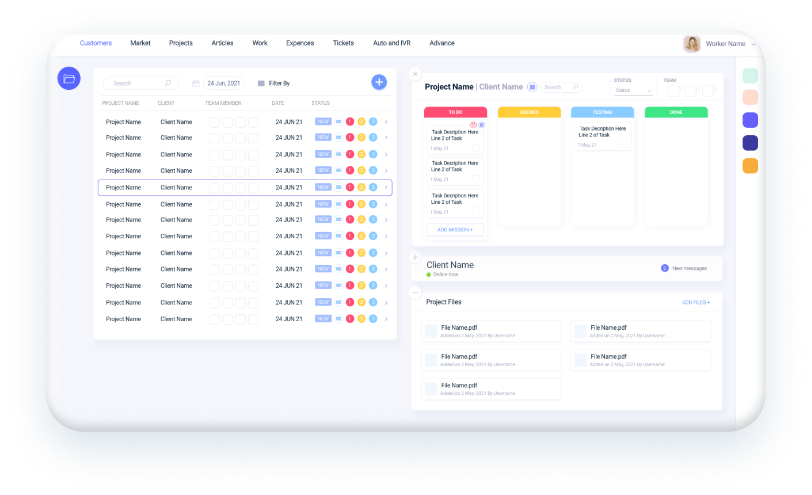
Task: Expand the Client Name section with plus
Action: click(x=415, y=258)
